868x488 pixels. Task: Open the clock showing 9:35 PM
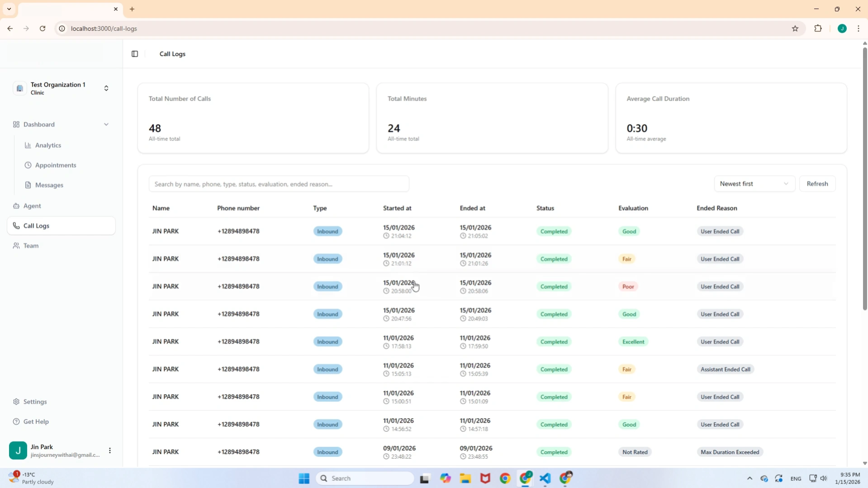pos(847,478)
